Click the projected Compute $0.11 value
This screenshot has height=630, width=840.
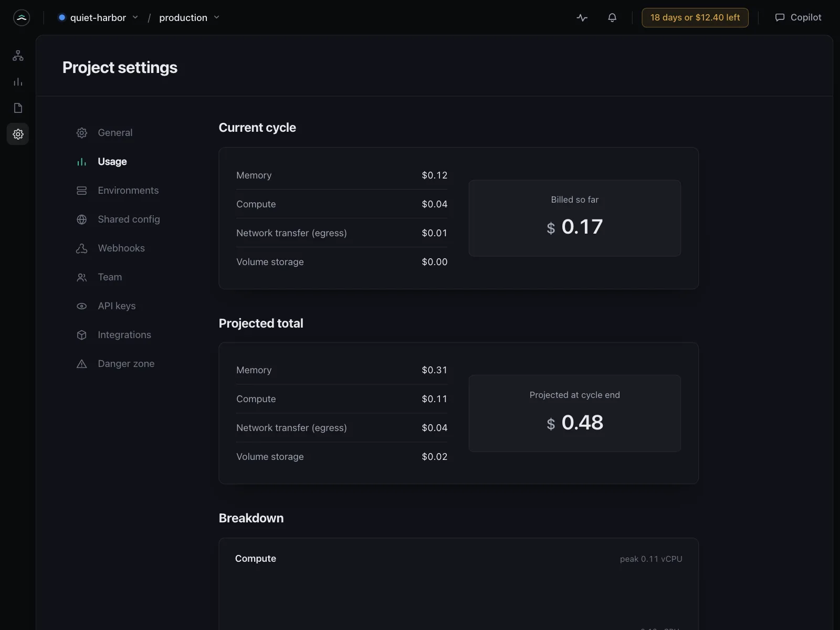coord(435,399)
